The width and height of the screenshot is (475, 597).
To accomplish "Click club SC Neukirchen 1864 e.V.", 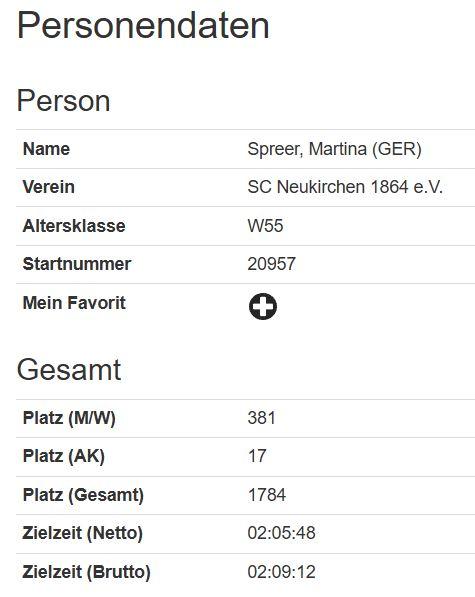I will coord(345,187).
